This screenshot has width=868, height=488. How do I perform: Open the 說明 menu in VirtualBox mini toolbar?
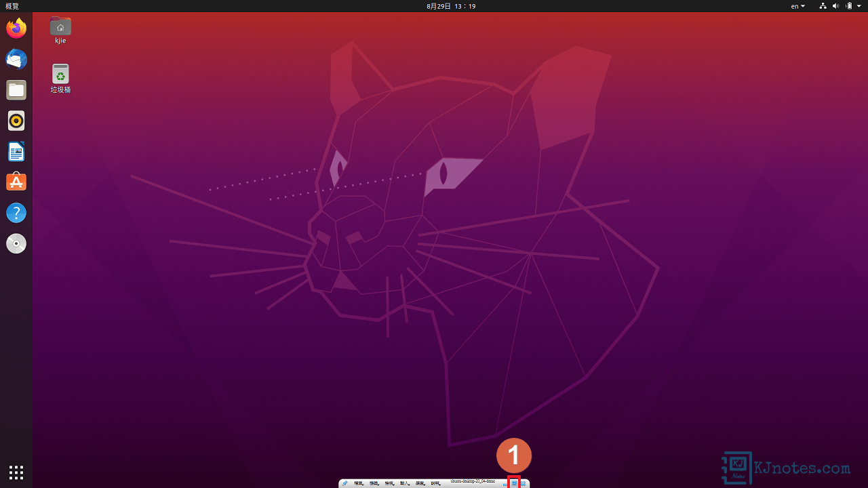tap(436, 483)
